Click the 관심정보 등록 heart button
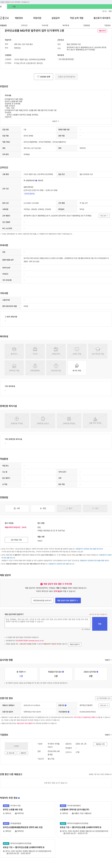Screen dimensions: 112x868 (44, 77)
